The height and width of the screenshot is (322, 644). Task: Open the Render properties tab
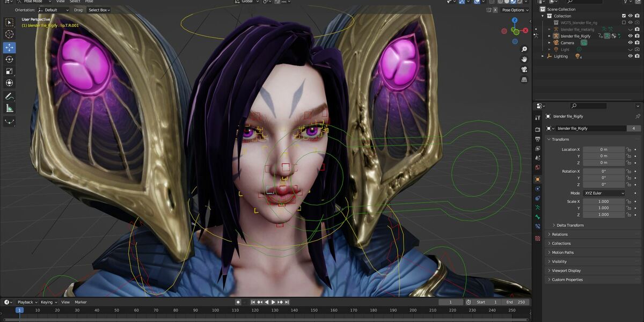click(538, 129)
